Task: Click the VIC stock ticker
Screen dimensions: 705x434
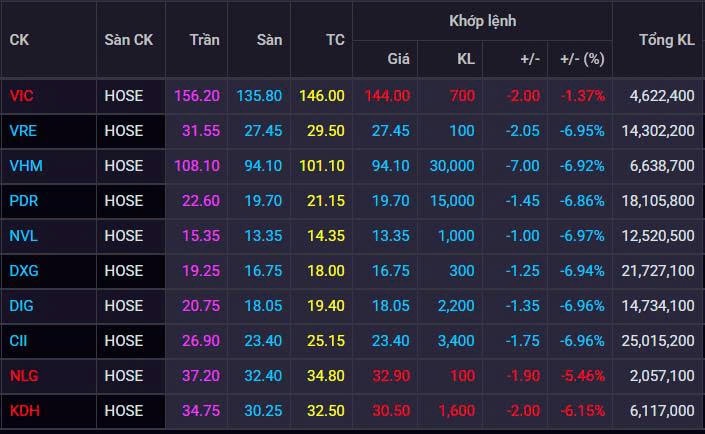Action: point(21,96)
